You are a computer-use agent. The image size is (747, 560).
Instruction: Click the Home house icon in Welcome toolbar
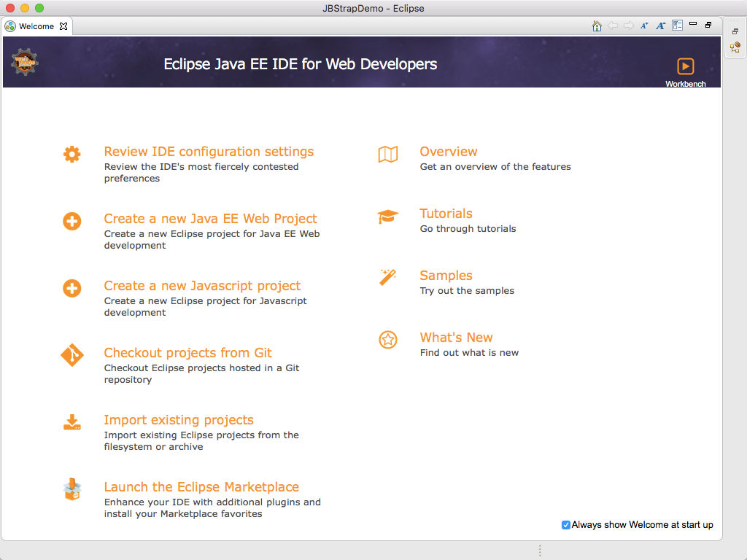[597, 26]
